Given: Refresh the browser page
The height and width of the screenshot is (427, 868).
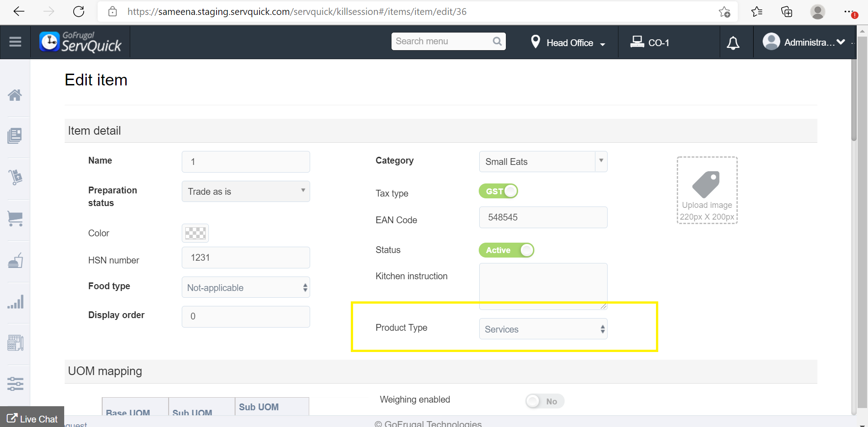Looking at the screenshot, I should 79,12.
